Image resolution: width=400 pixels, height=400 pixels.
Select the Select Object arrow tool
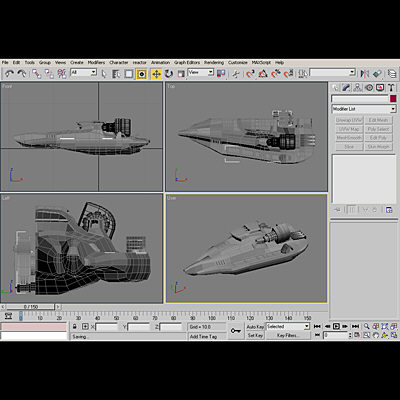point(104,74)
